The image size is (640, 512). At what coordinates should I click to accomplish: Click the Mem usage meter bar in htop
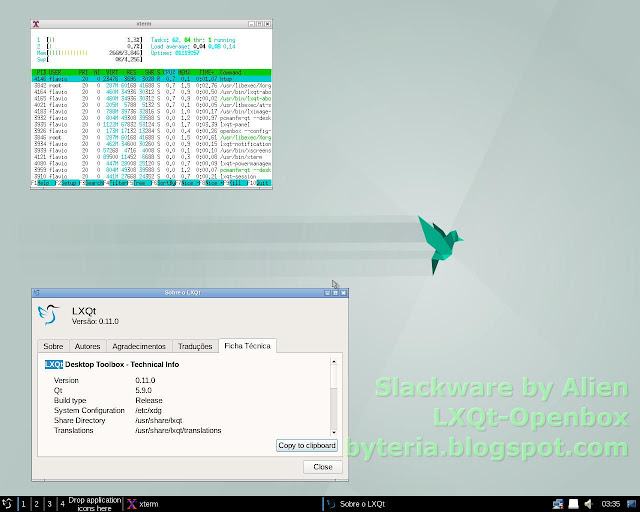click(x=89, y=53)
